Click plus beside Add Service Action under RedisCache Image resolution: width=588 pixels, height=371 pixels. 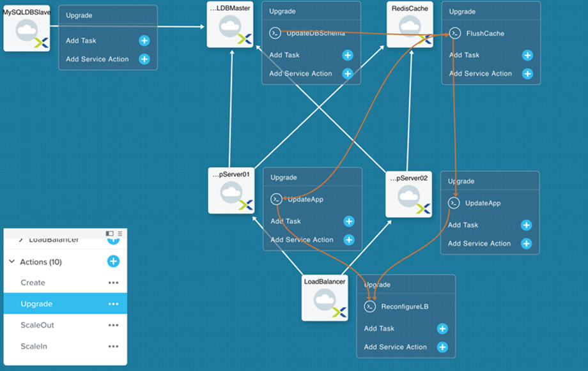[x=527, y=73]
